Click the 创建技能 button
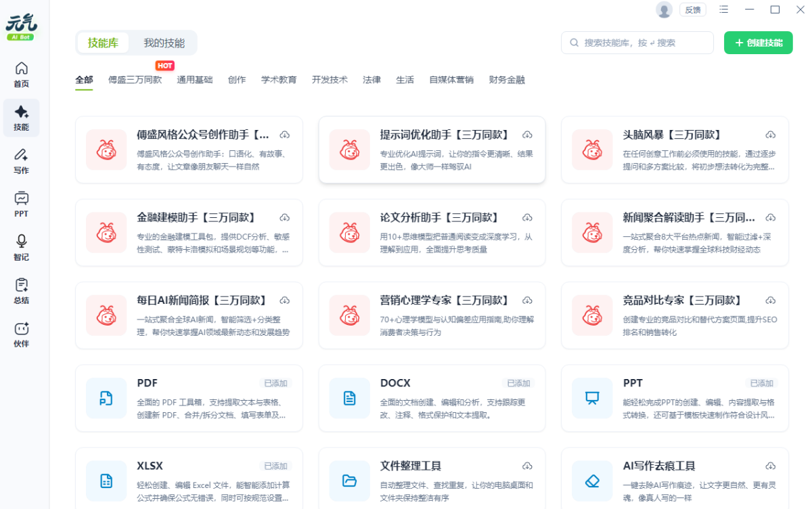812x509 pixels. (758, 43)
